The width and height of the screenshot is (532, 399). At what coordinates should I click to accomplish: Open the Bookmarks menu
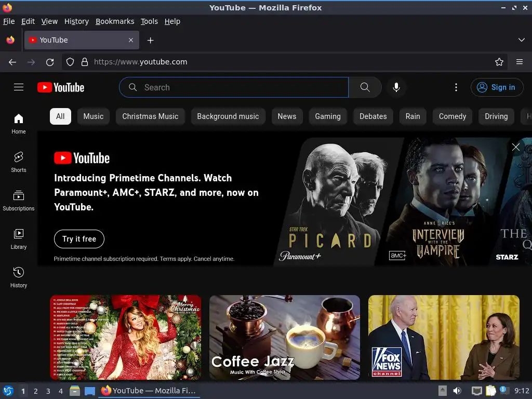click(x=115, y=21)
